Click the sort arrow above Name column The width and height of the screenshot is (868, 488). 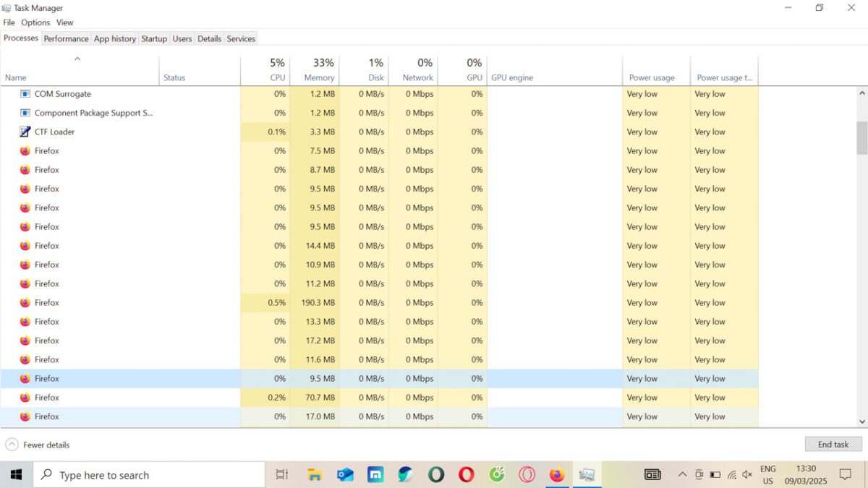point(77,59)
